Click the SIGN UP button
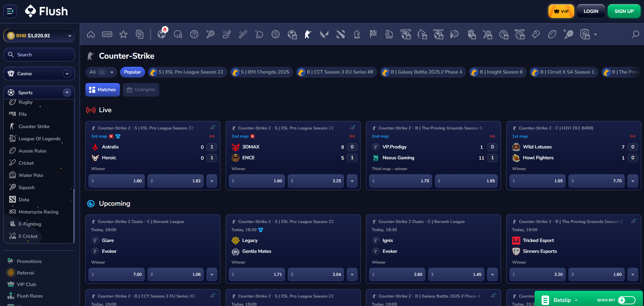 624,11
